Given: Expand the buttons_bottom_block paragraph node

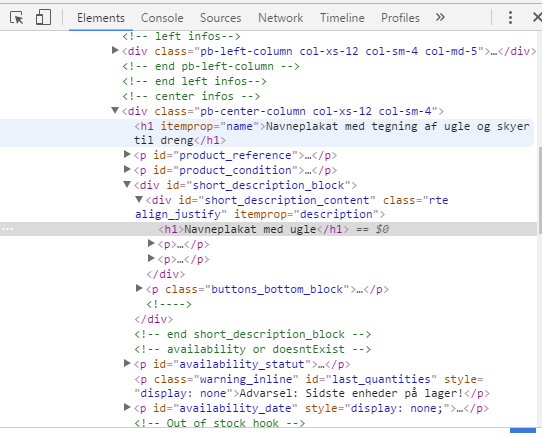Looking at the screenshot, I should [139, 288].
